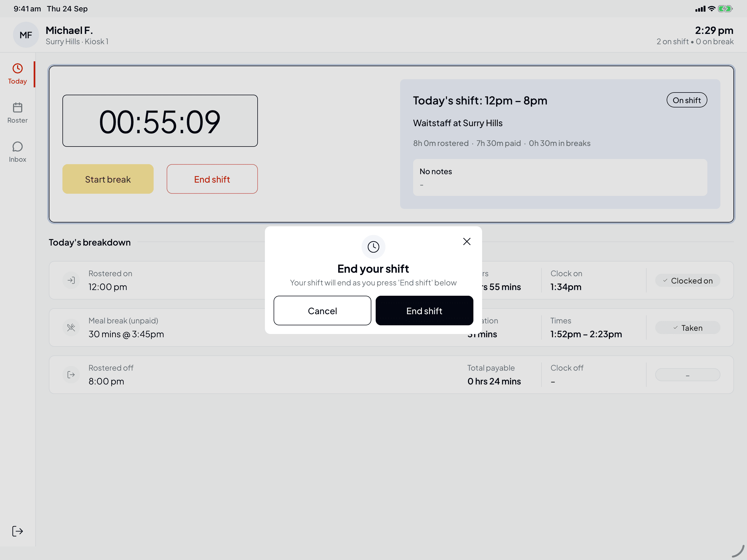
Task: Click Waitstaff at Surry Hills text
Action: click(458, 123)
